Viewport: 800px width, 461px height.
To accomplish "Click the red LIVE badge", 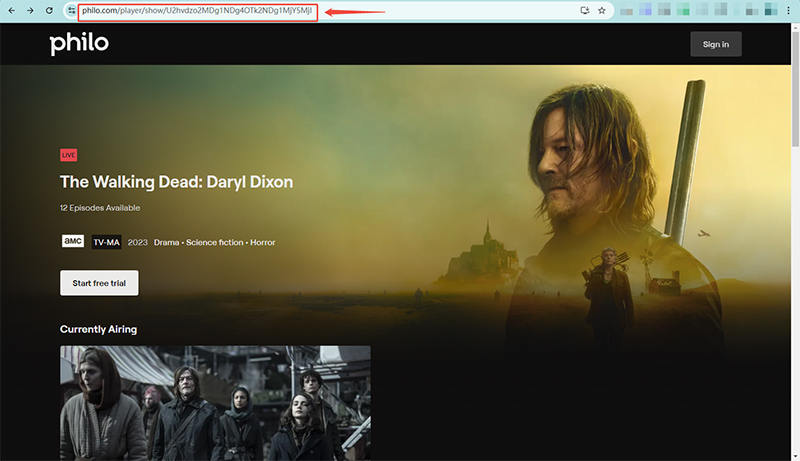I will click(69, 155).
